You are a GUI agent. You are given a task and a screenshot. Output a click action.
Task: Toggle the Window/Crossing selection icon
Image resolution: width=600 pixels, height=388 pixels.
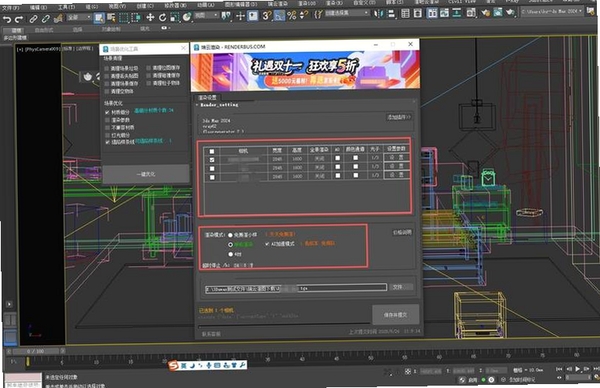click(x=136, y=18)
